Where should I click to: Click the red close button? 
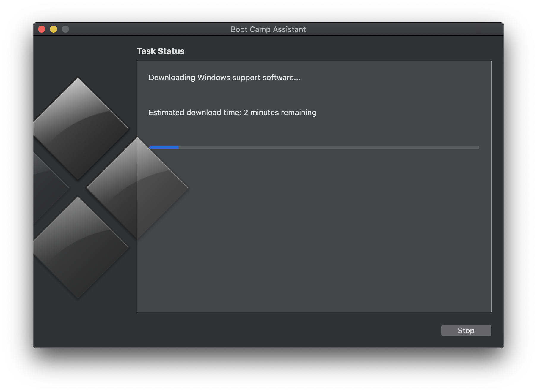pyautogui.click(x=42, y=29)
